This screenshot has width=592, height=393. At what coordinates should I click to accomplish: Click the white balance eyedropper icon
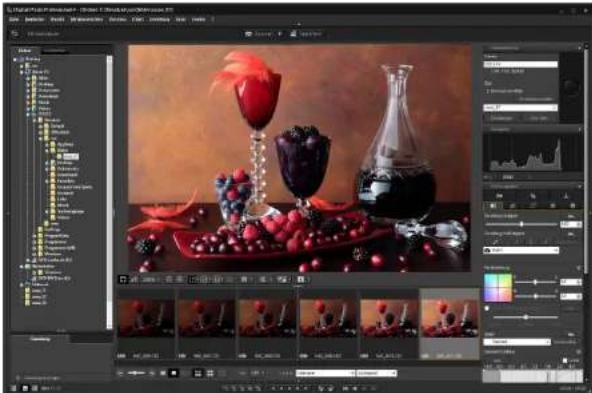(495, 241)
